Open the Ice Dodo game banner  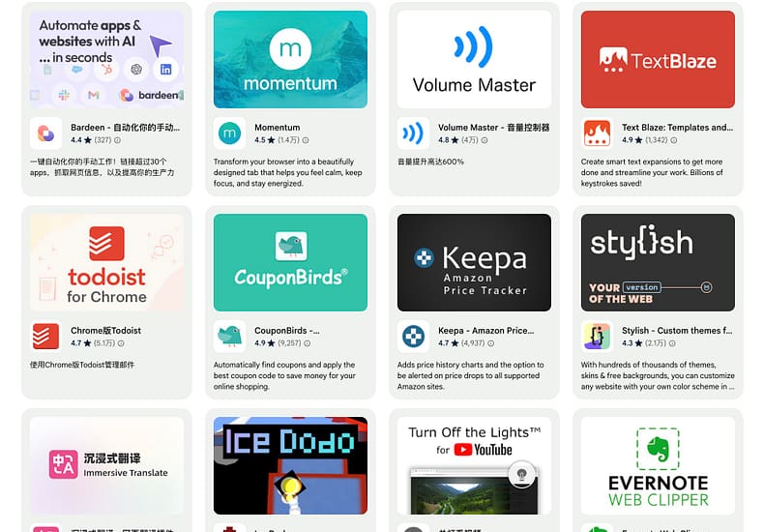tap(290, 466)
